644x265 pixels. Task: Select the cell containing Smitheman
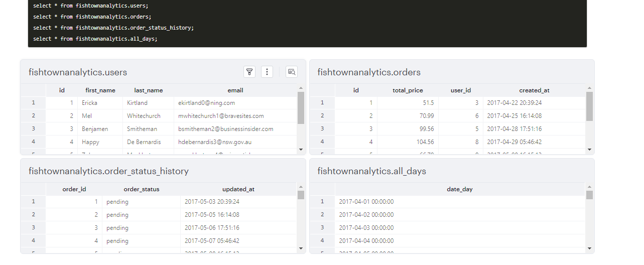[149, 129]
